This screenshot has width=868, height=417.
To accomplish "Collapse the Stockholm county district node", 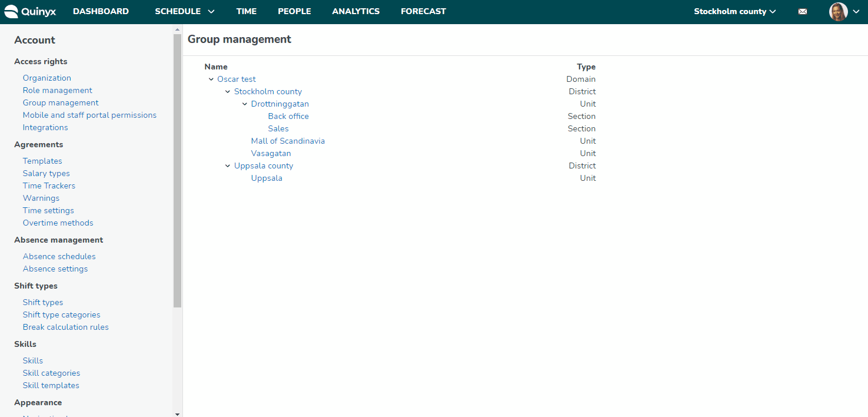I will coord(228,91).
